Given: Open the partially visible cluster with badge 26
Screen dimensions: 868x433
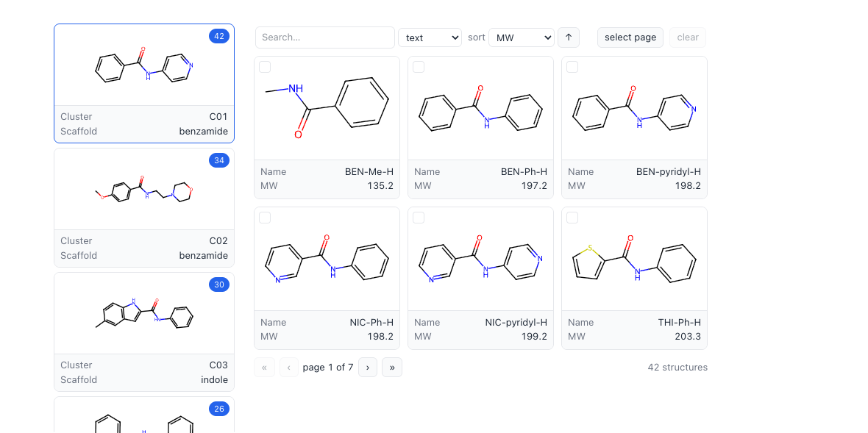Looking at the screenshot, I should pos(144,415).
